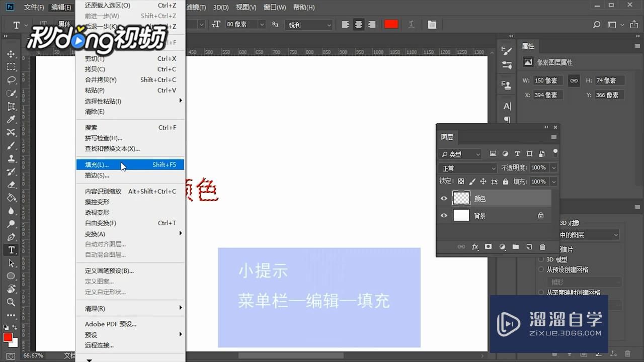This screenshot has width=644, height=362.
Task: Toggle lock image pixels brush icon
Action: pos(472,182)
